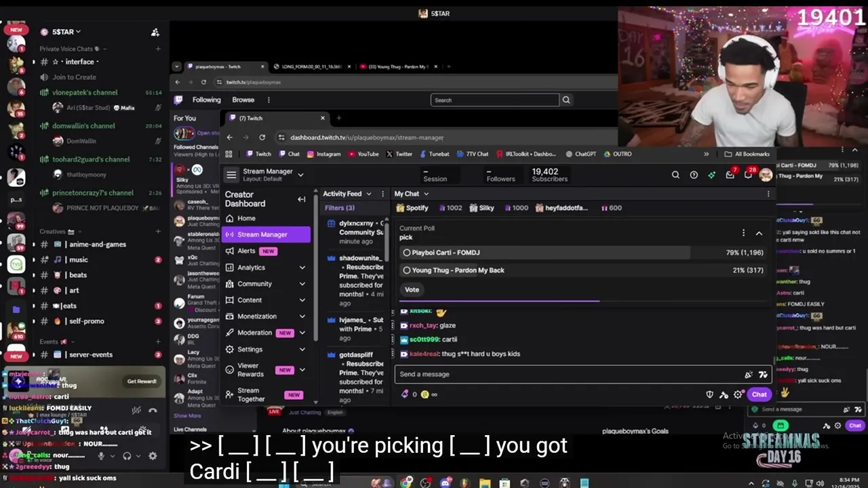Expand the Settings section
Screen dimensions: 868x488
(x=302, y=349)
